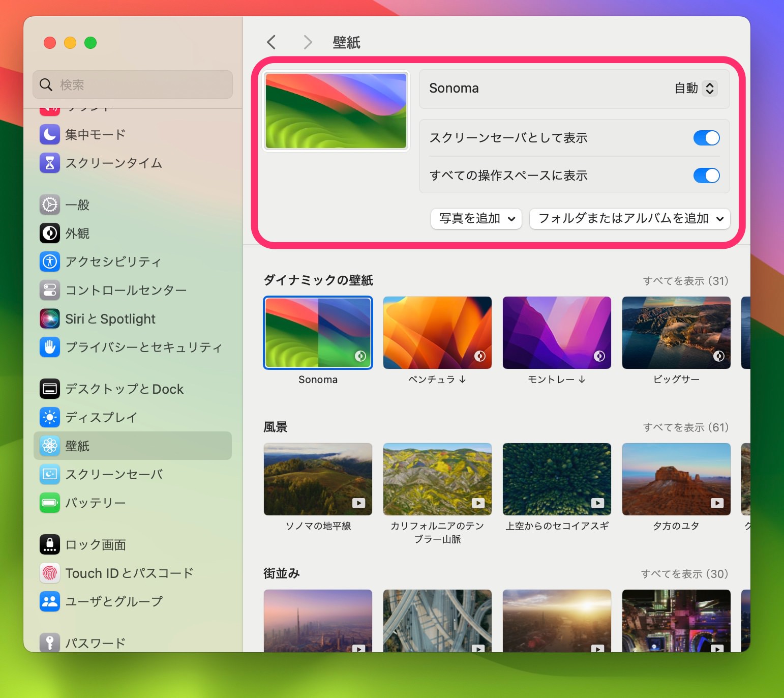This screenshot has width=784, height=698.
Task: Click the Privacy and Security hand icon
Action: click(x=50, y=347)
